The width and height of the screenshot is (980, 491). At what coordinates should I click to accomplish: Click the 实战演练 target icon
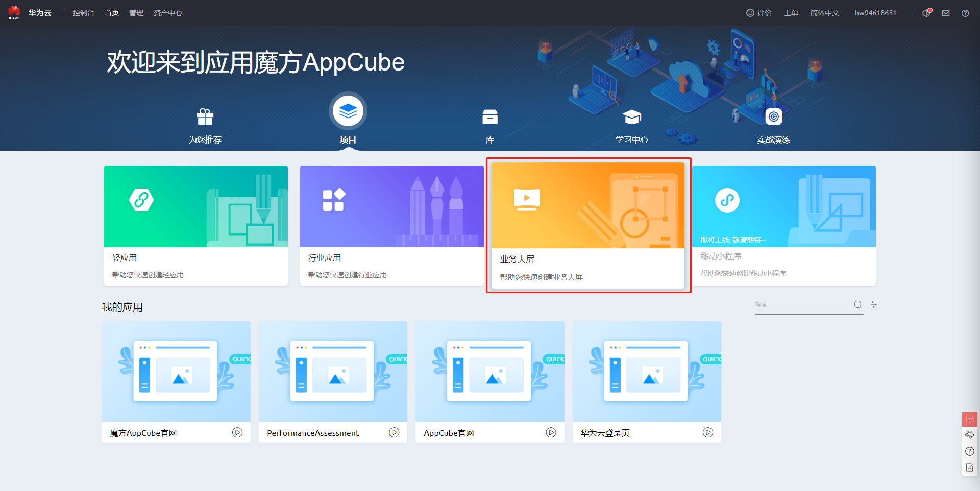(x=774, y=117)
